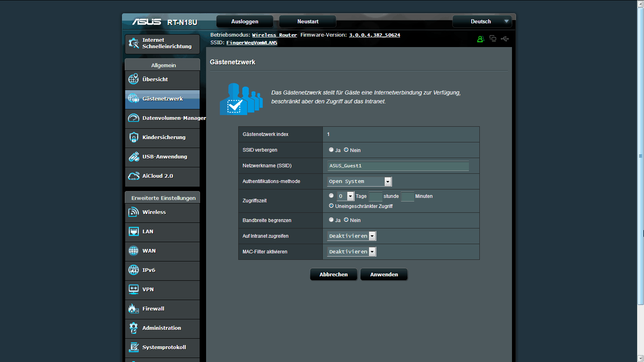The width and height of the screenshot is (644, 362).
Task: Open the Wireless settings menu item
Action: [162, 212]
